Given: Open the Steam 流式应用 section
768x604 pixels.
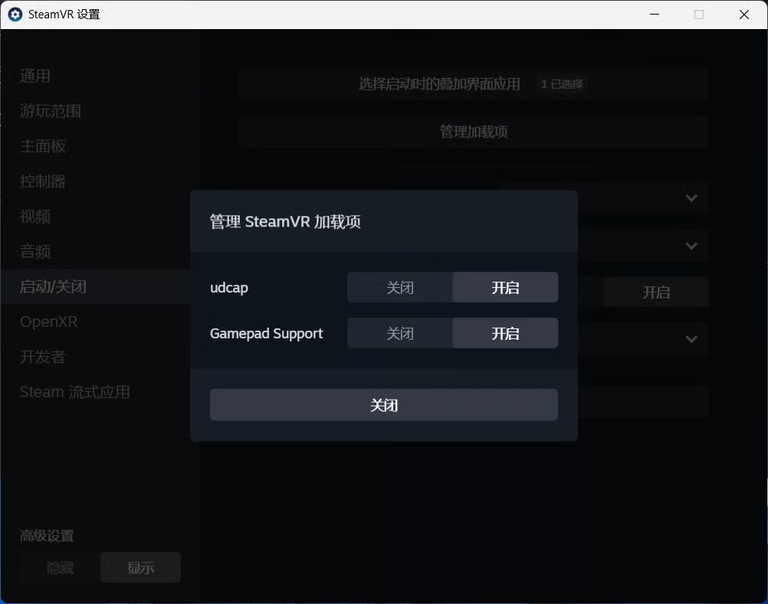Looking at the screenshot, I should 75,392.
